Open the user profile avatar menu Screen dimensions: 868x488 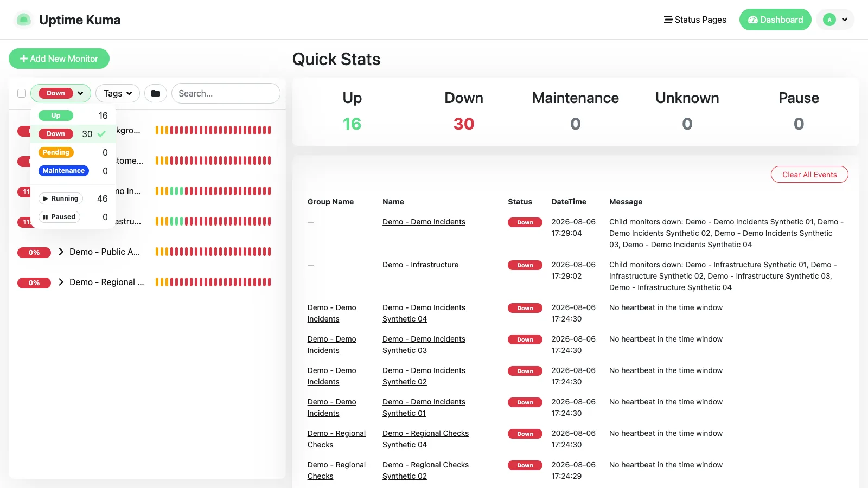pyautogui.click(x=835, y=20)
